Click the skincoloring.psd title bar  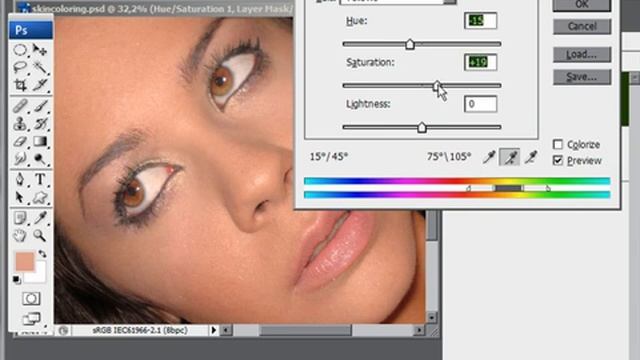(153, 8)
